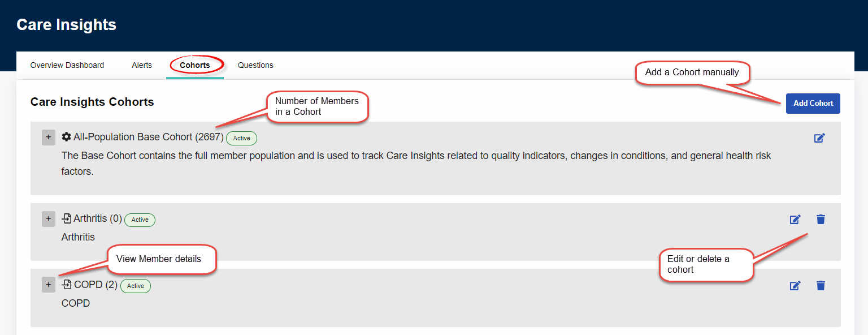Delete the Arthritis cohort
This screenshot has height=335, width=868.
[x=821, y=219]
